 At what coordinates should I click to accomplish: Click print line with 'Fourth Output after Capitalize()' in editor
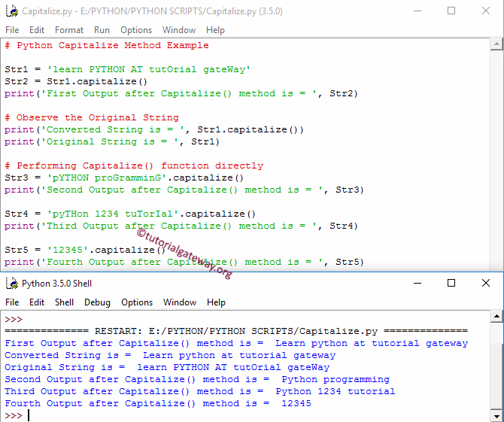tap(184, 263)
